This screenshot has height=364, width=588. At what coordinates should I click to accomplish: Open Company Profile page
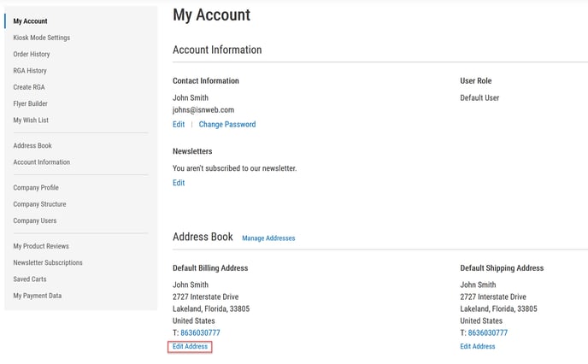click(x=36, y=187)
